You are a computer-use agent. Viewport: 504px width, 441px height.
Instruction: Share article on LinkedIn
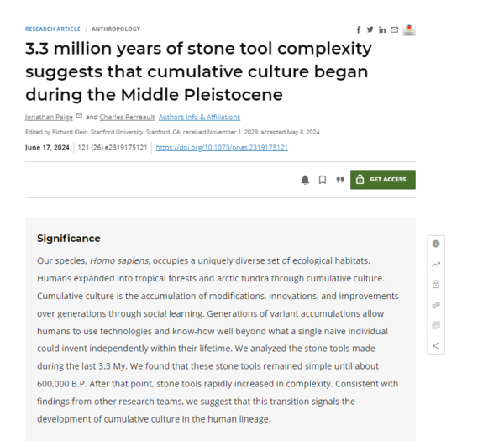pyautogui.click(x=382, y=29)
